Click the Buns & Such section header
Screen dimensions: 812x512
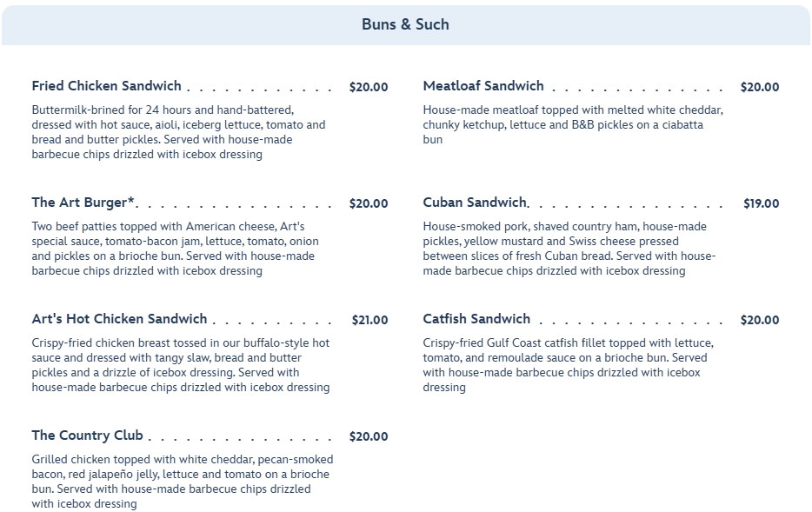point(405,24)
